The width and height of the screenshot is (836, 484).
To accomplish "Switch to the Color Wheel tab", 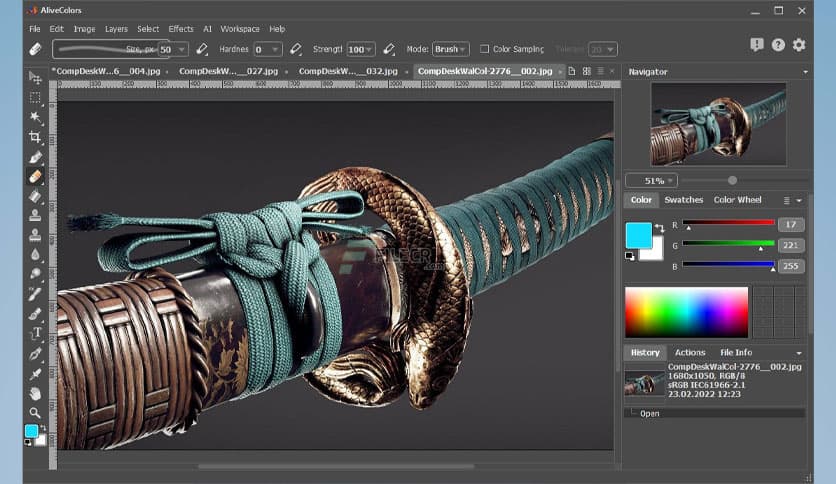I will coord(737,200).
